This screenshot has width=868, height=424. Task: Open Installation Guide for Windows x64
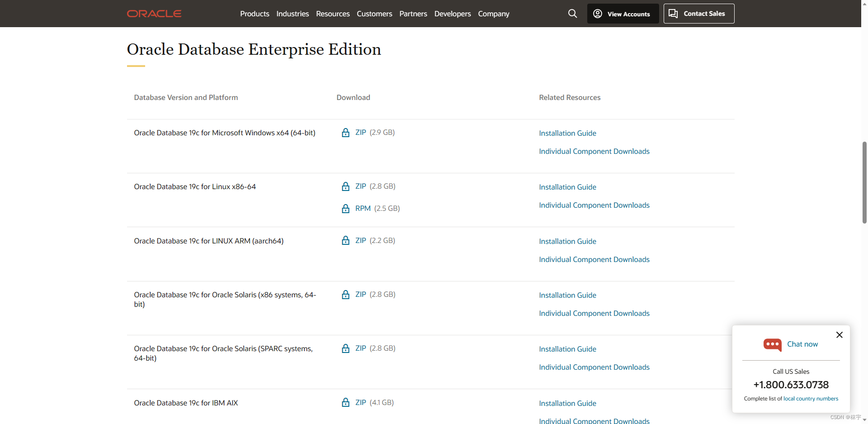567,133
